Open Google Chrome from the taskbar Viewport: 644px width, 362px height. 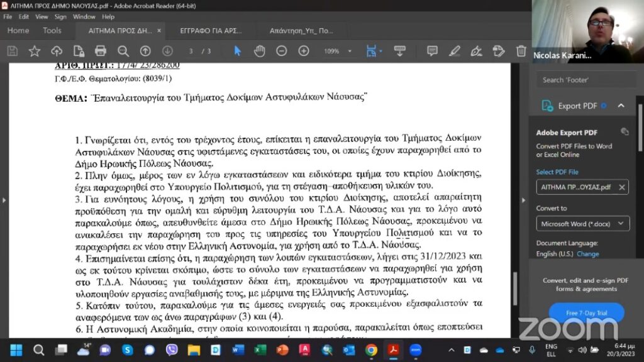pos(371,349)
